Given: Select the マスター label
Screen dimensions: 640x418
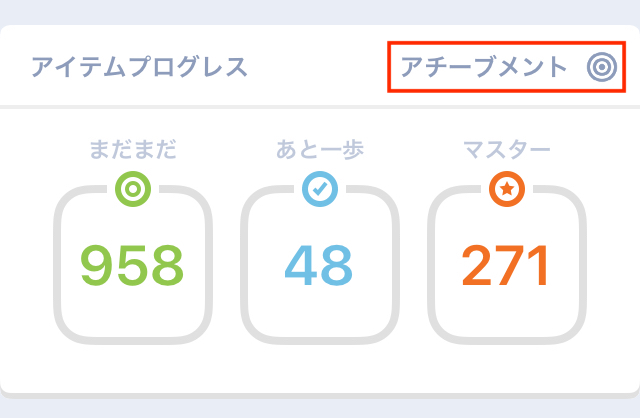Looking at the screenshot, I should point(507,149).
